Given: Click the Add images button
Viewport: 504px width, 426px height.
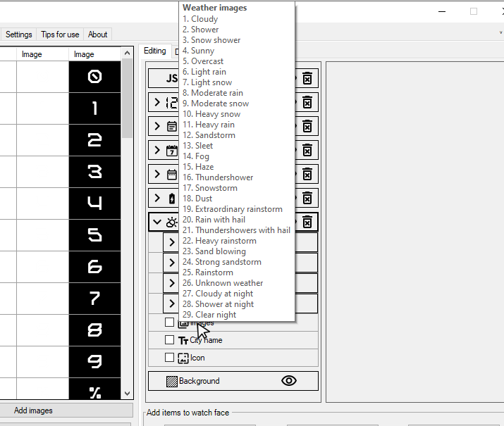Looking at the screenshot, I should tap(33, 411).
